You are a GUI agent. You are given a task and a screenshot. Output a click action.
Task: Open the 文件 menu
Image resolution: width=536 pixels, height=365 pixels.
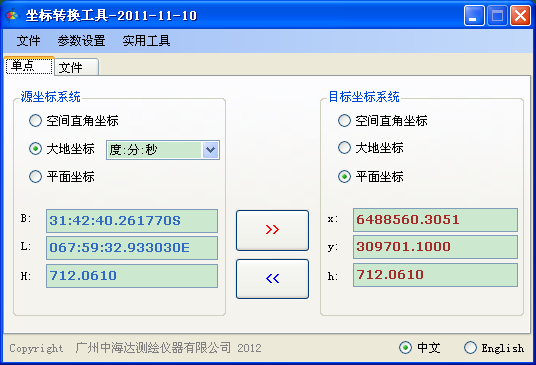click(x=29, y=41)
